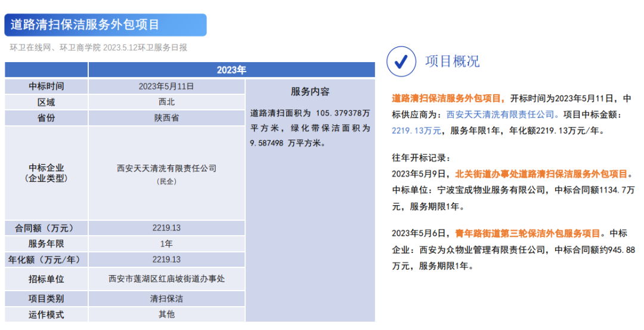
Task: Select the 合同额（万元） row label
Action: pos(46,228)
